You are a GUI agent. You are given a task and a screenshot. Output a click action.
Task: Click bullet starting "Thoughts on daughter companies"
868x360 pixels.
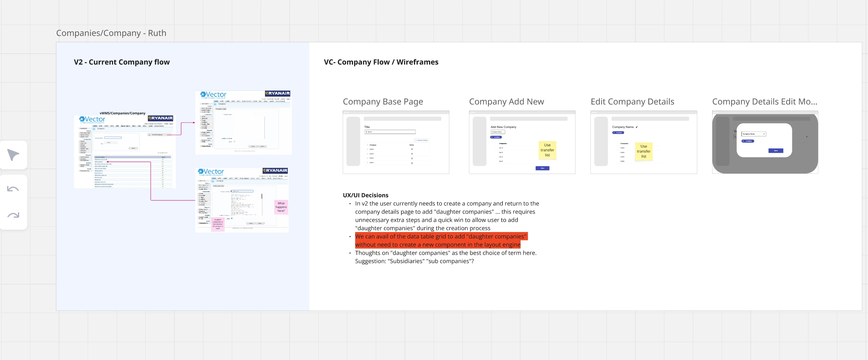[445, 257]
